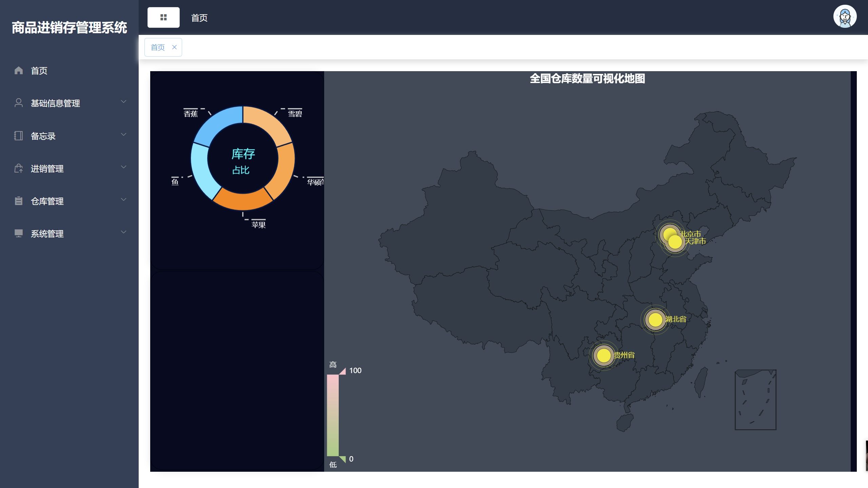
Task: Click the notebook icon beside 备忘录
Action: [19, 136]
